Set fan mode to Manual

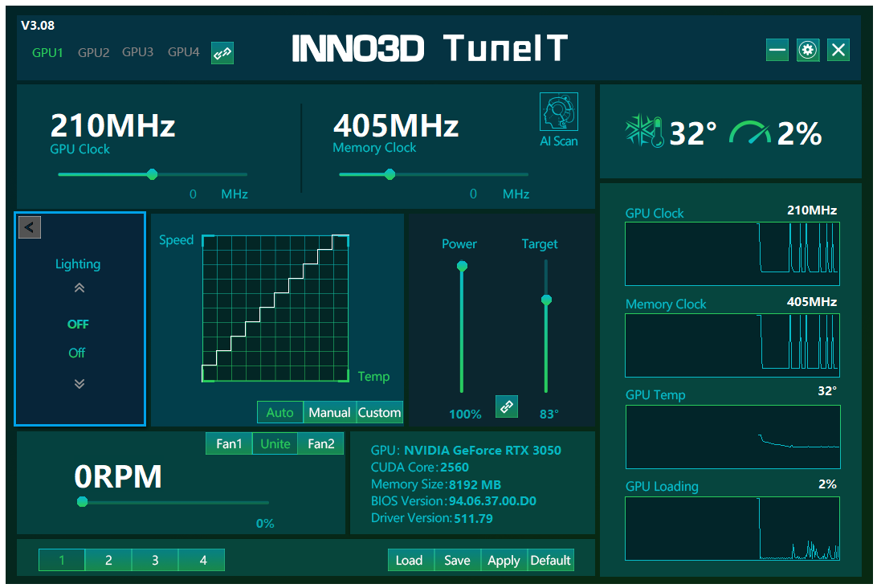pyautogui.click(x=329, y=412)
